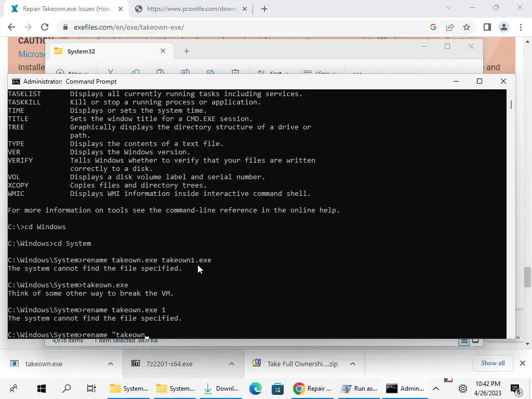Open Chrome three-dot menu

click(521, 27)
